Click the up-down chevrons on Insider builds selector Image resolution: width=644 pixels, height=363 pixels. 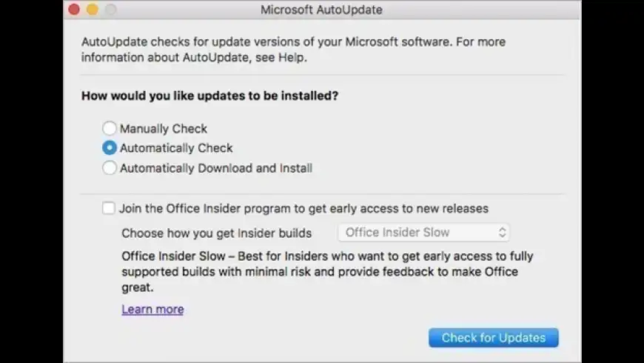[502, 233]
